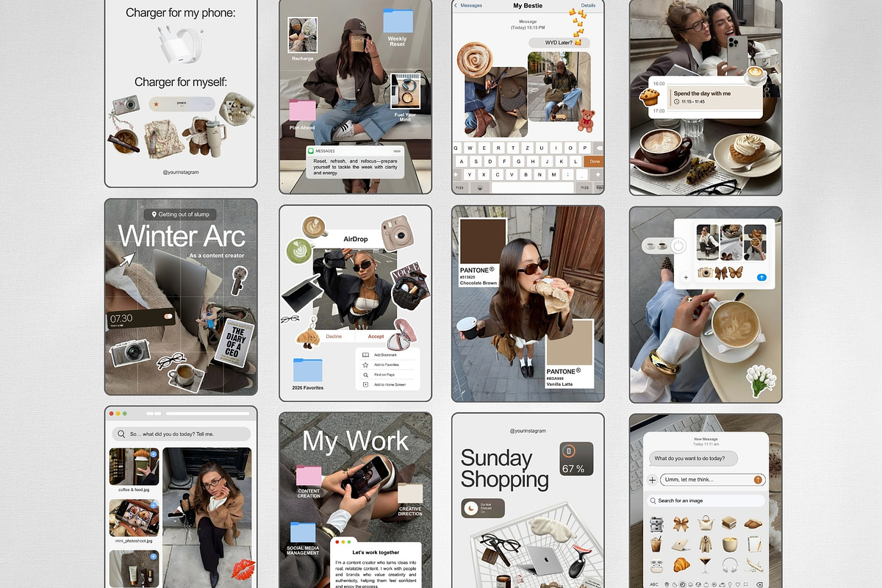The image size is (882, 588).
Task: Select the croissant sticker in image grid
Action: [x=681, y=564]
